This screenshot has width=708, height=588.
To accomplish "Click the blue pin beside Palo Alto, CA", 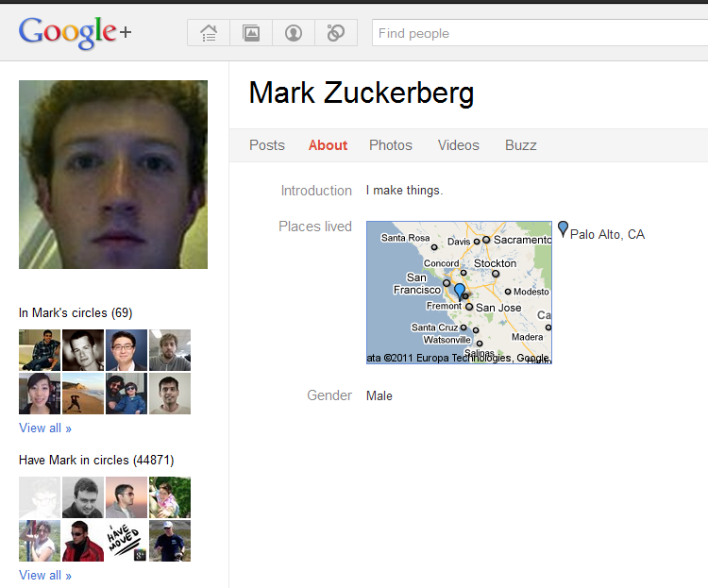I will coord(564,228).
